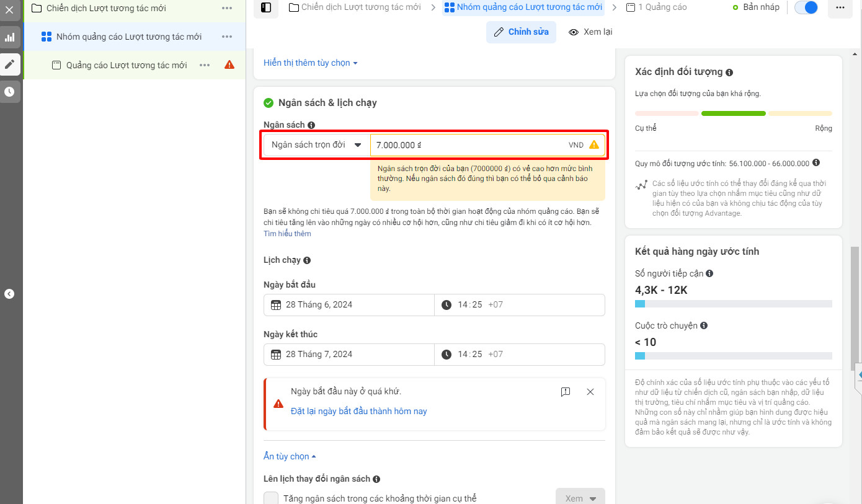The height and width of the screenshot is (504, 862).
Task: Check Tăng ngân sách trong các khoảng thời gian
Action: click(271, 498)
